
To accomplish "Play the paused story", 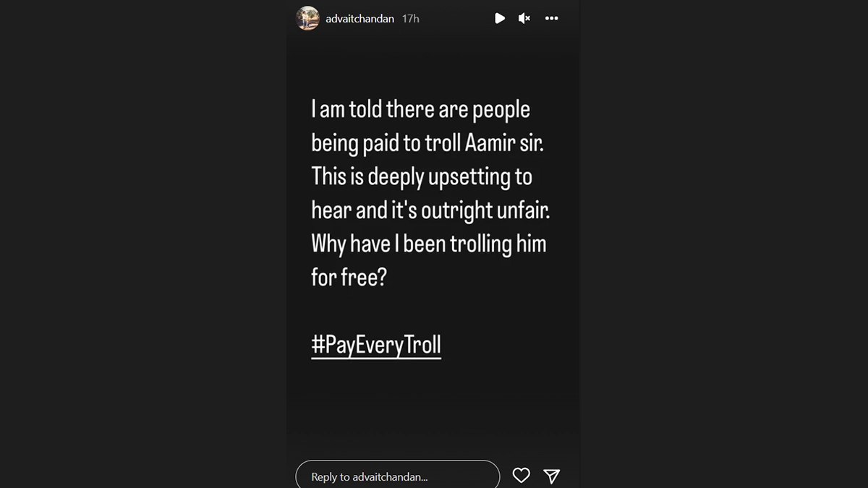I will (500, 18).
